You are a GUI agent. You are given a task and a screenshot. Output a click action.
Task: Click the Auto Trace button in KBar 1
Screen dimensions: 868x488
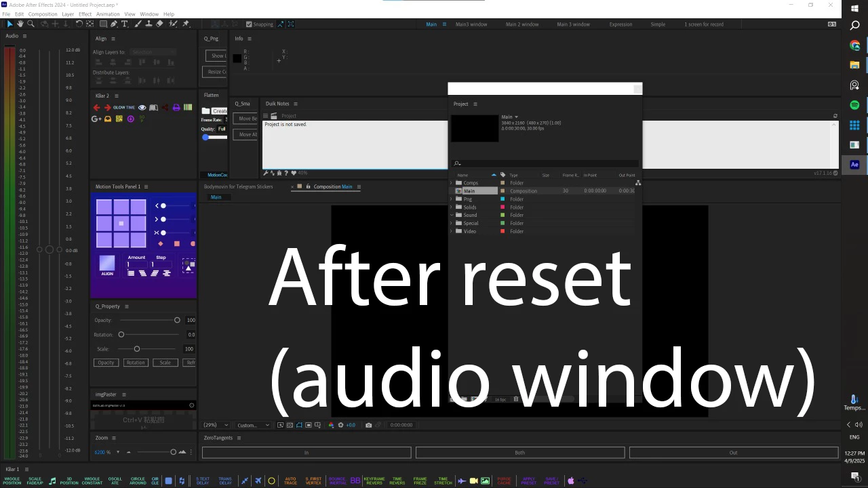pos(290,481)
